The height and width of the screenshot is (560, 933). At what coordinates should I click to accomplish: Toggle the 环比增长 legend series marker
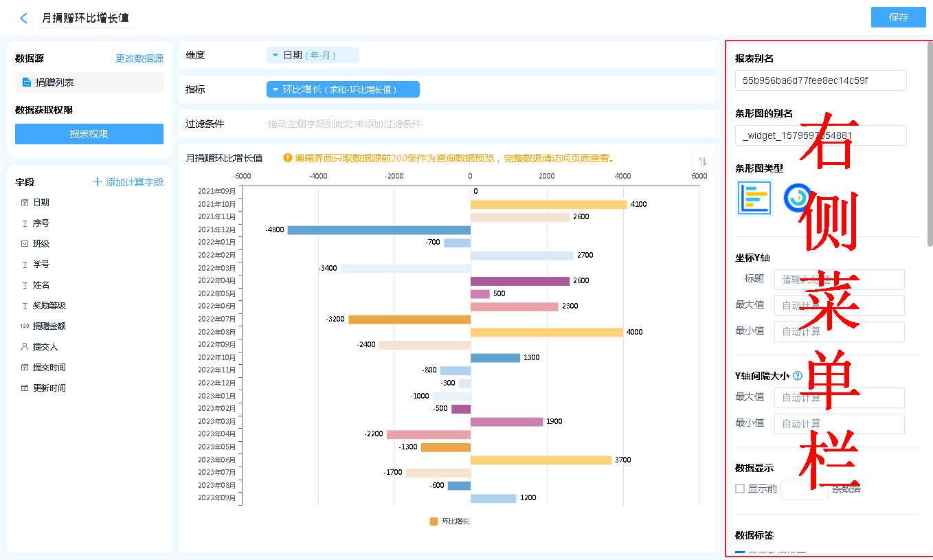point(434,522)
